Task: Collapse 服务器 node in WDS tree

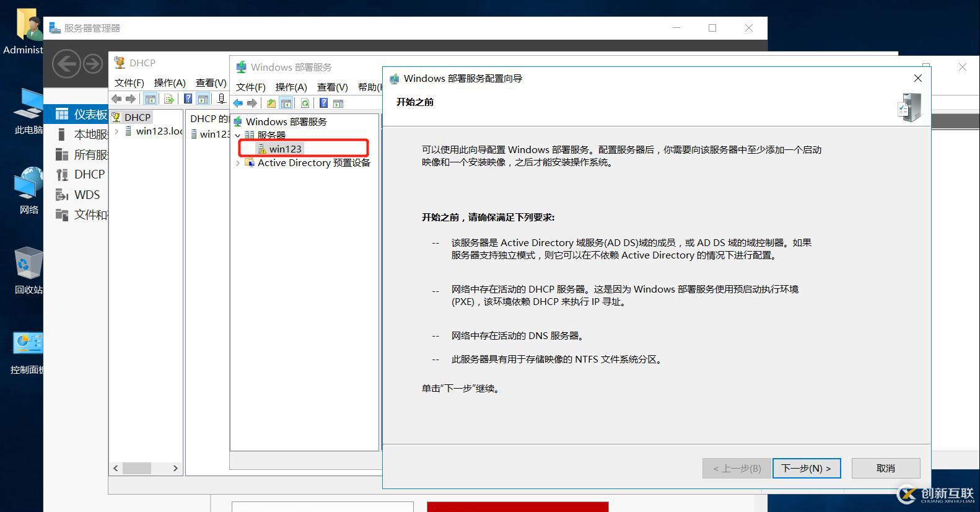Action: pyautogui.click(x=238, y=135)
